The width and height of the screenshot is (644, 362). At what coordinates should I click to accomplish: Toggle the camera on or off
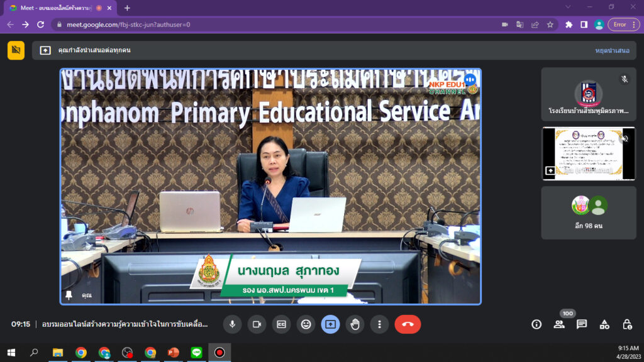tap(257, 324)
